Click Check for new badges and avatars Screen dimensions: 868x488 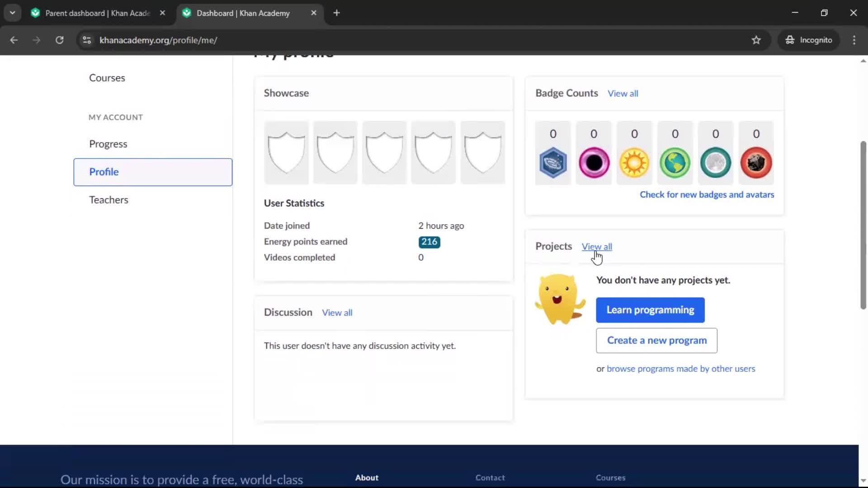point(707,195)
